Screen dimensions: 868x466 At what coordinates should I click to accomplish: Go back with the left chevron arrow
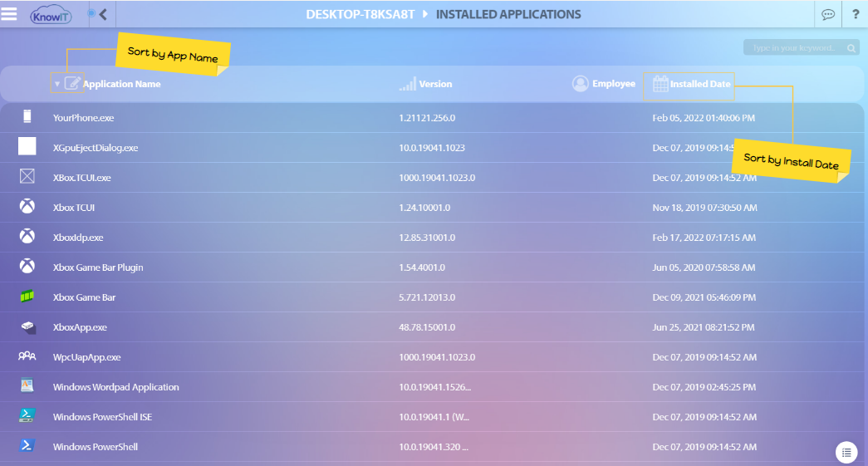coord(103,14)
